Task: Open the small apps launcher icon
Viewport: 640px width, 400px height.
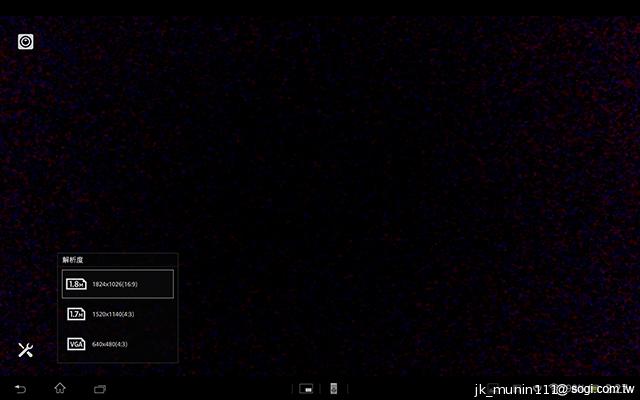Action: tap(308, 388)
